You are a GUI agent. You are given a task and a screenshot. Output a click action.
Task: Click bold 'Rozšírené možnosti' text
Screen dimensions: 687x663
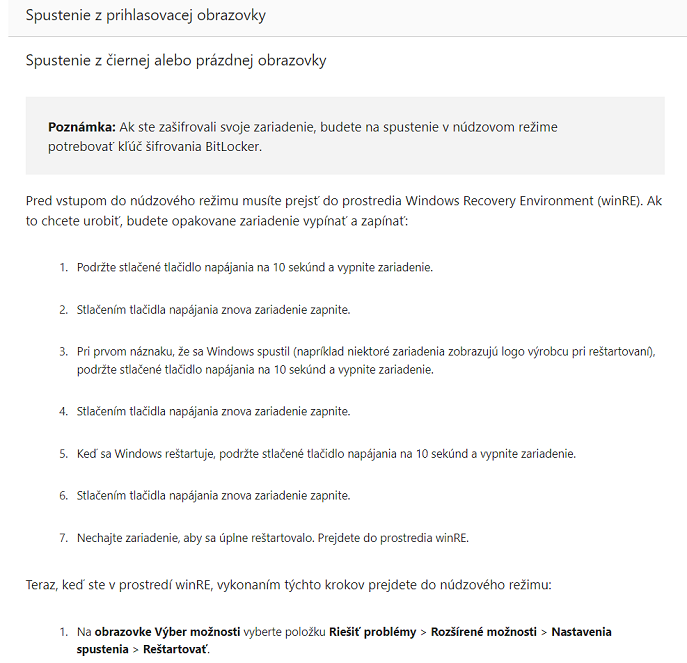(484, 632)
